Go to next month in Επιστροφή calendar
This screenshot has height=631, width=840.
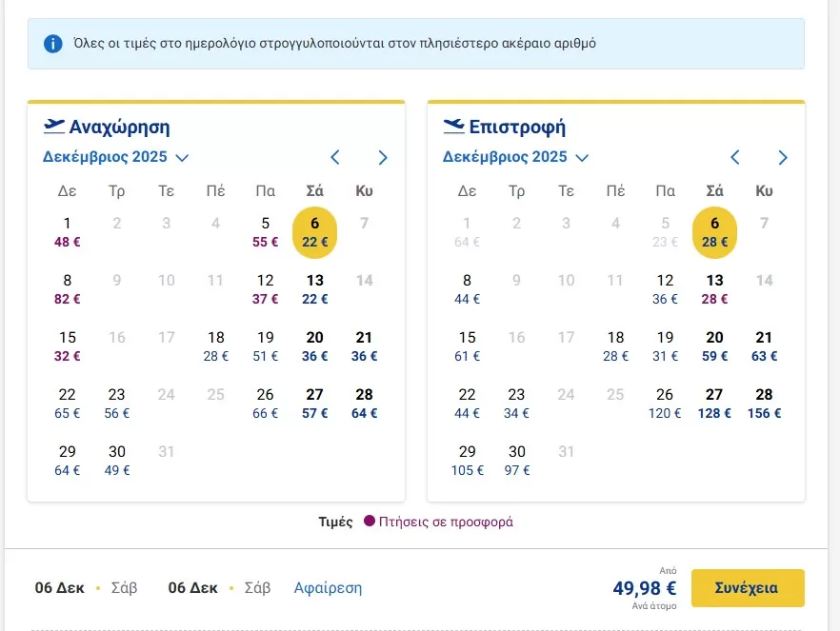pyautogui.click(x=783, y=158)
